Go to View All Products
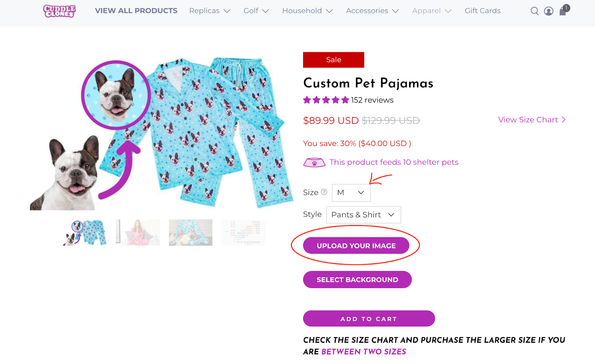This screenshot has width=595, height=364. pos(136,11)
